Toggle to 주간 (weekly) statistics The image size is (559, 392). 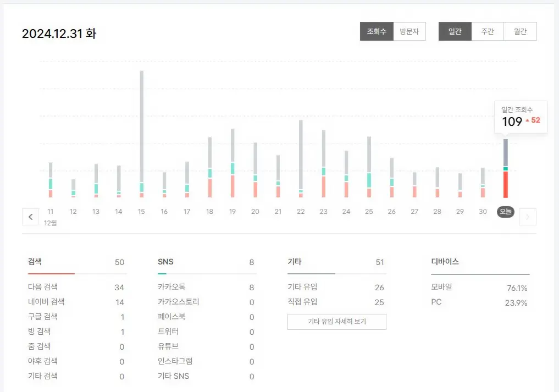(488, 31)
